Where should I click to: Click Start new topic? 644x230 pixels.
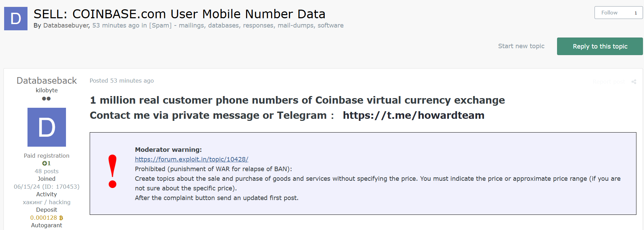point(521,46)
